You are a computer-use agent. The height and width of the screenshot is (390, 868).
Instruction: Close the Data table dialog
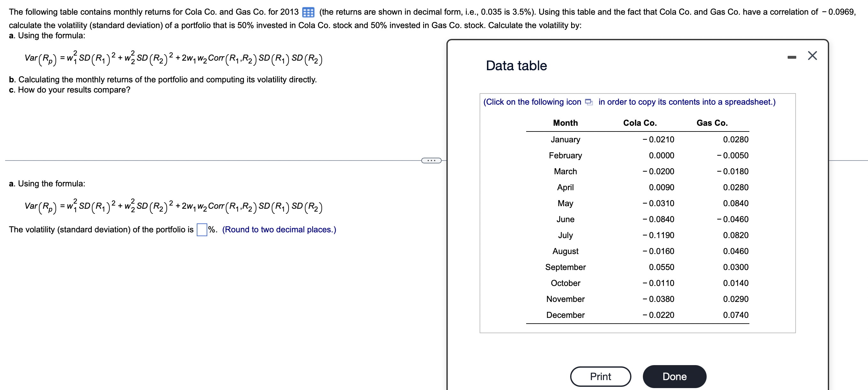click(812, 56)
